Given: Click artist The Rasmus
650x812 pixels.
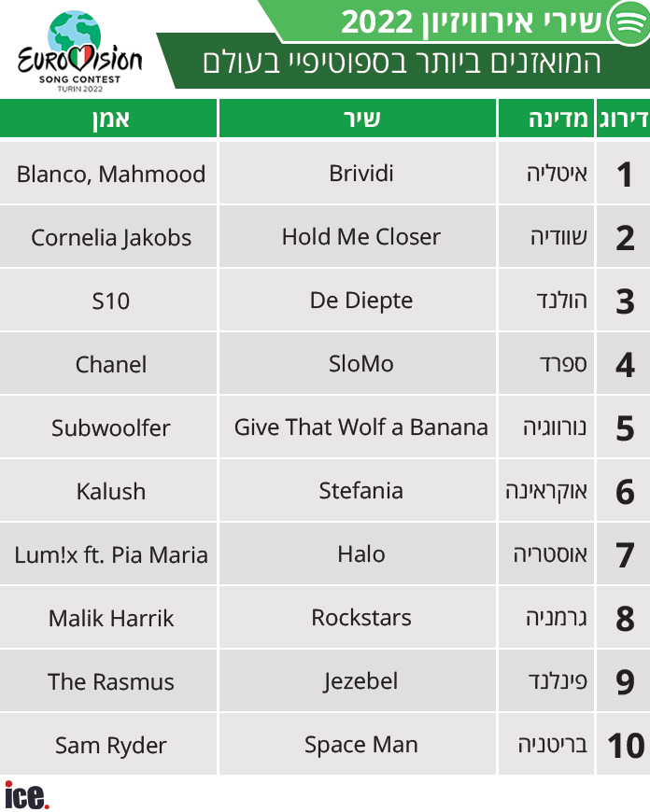Looking at the screenshot, I should click(x=110, y=681).
